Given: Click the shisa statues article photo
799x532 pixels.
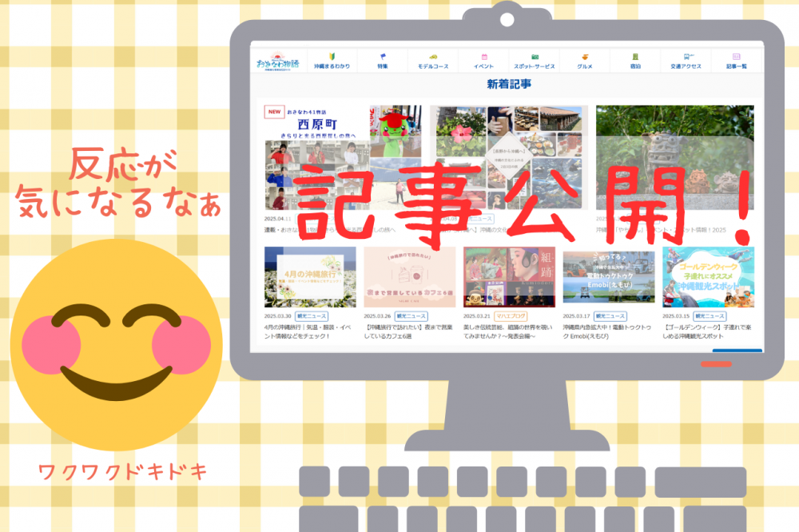Looking at the screenshot, I should point(674,157).
